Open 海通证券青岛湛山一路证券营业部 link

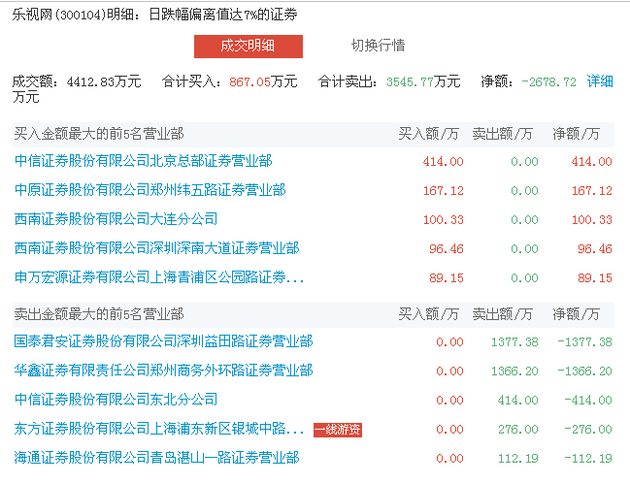(x=157, y=457)
